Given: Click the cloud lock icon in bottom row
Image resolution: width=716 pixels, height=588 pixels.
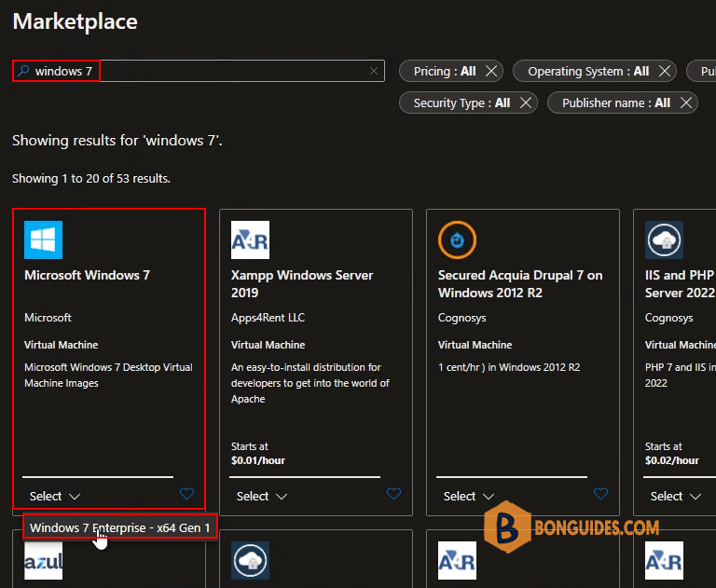Looking at the screenshot, I should pyautogui.click(x=250, y=561).
